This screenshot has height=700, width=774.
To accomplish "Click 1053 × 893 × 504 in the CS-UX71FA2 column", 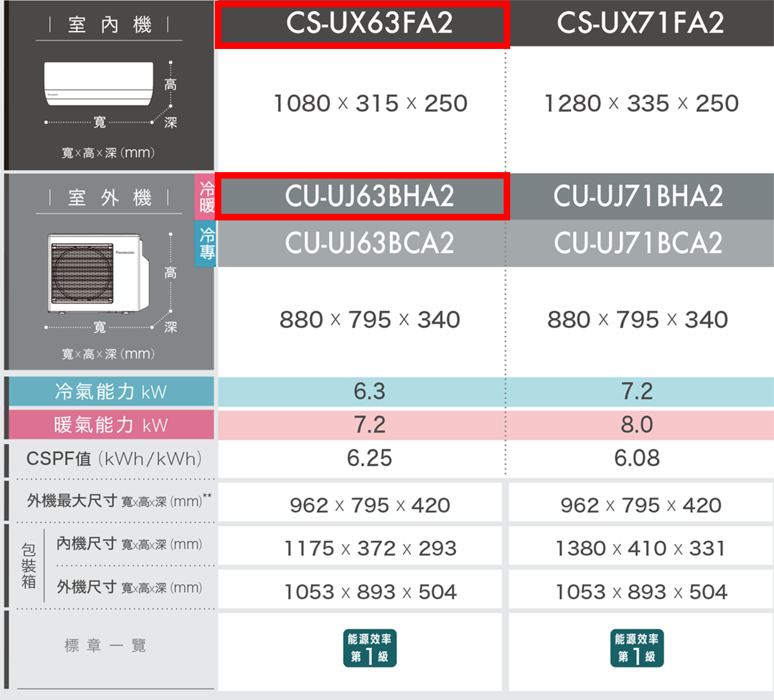I will pyautogui.click(x=641, y=592).
